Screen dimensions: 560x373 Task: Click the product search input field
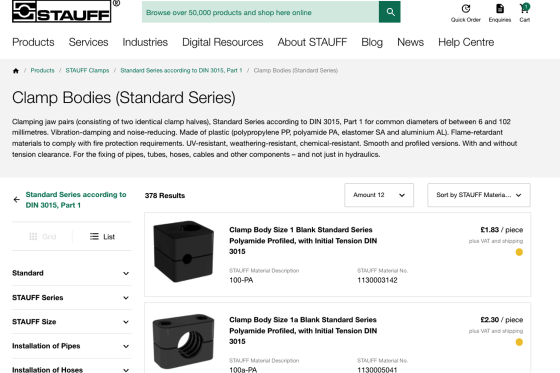pyautogui.click(x=260, y=12)
